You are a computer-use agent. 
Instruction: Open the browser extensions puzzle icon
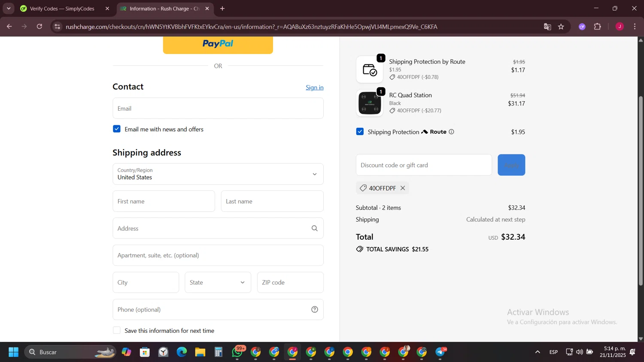pyautogui.click(x=598, y=27)
